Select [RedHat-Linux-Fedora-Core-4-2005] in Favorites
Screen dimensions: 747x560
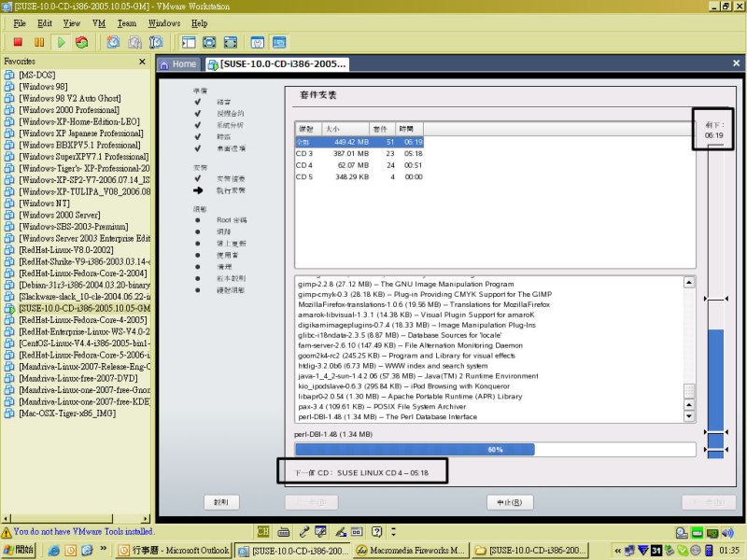tap(83, 320)
